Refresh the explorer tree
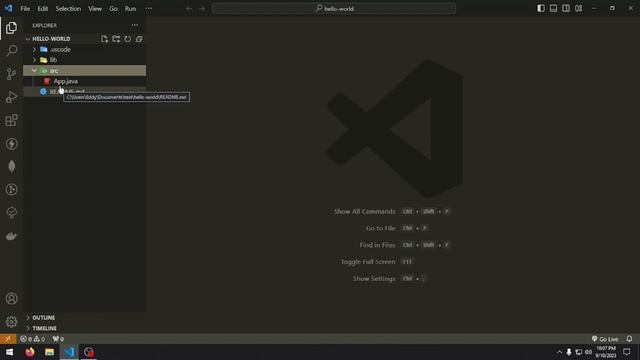The height and width of the screenshot is (360, 640). [128, 39]
